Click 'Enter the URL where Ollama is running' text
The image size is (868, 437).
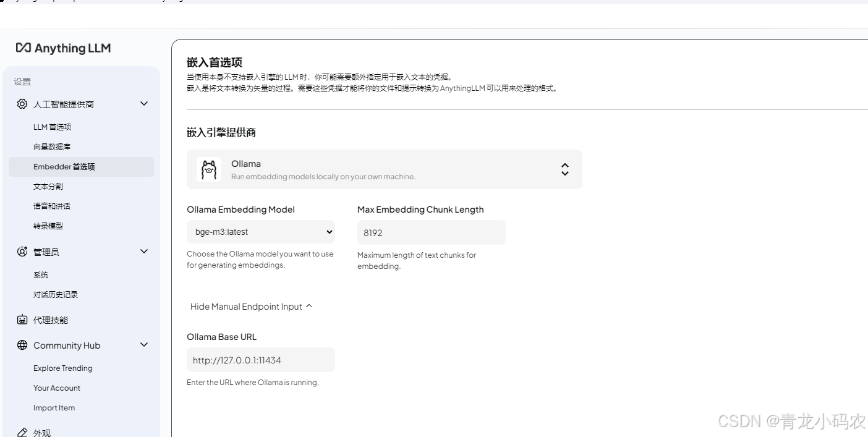coord(253,383)
